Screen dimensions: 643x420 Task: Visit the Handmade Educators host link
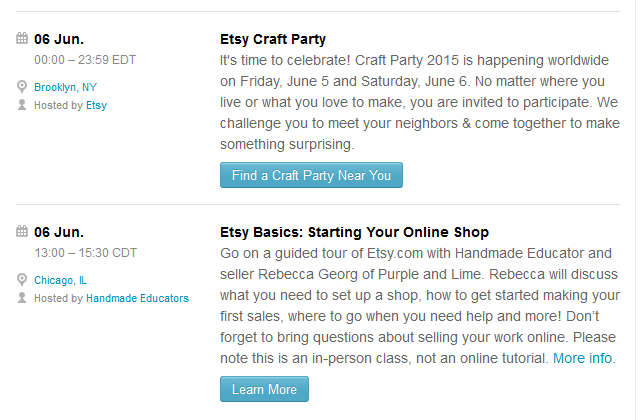137,297
